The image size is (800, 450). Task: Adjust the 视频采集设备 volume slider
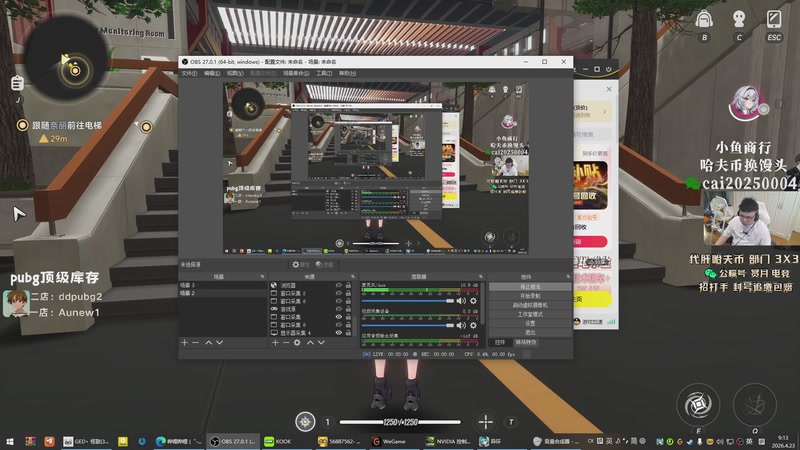(408, 325)
